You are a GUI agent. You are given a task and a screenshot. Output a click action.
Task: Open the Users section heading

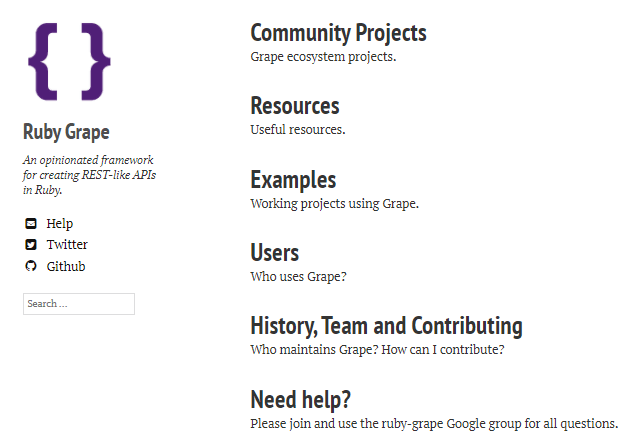point(275,253)
